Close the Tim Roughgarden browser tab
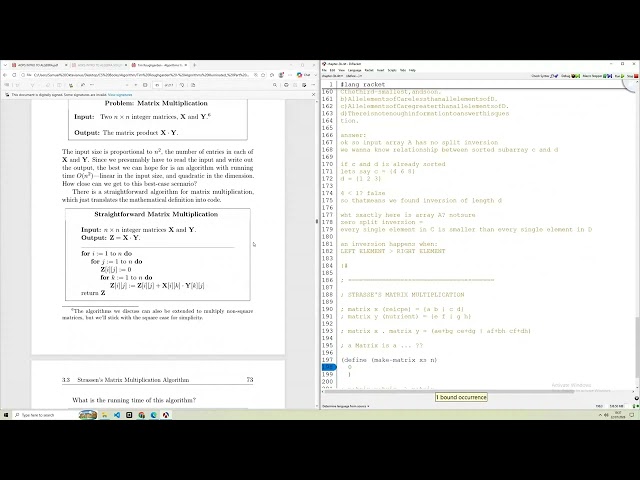The width and height of the screenshot is (640, 480). pos(186,65)
